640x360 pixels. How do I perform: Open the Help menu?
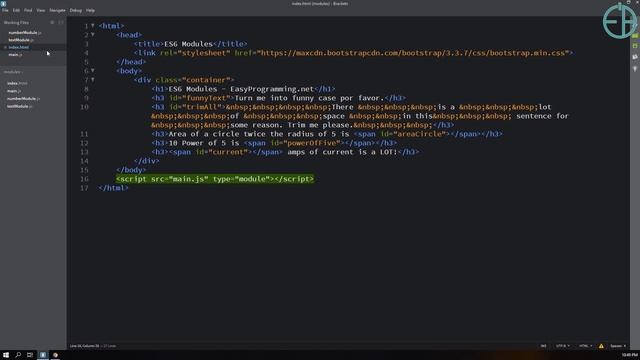[x=90, y=10]
